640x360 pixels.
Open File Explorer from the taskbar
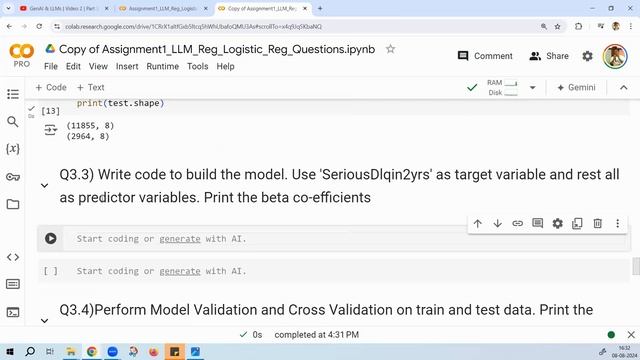click(71, 351)
